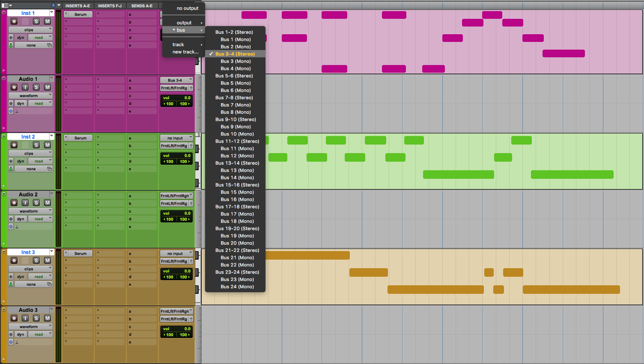Screen dimensions: 644x364
Task: Adjust the vol 0.0 display on Audio 1
Action: (176, 98)
